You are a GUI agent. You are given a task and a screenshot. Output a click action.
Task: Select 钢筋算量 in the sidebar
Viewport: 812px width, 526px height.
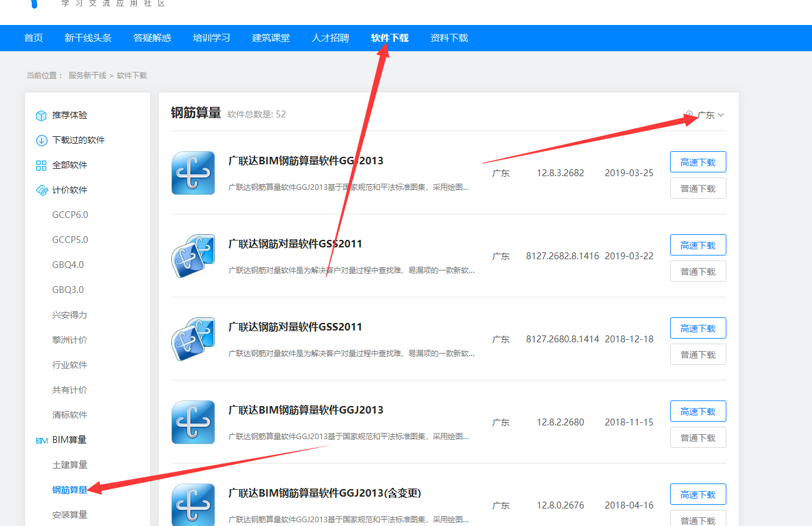[70, 490]
